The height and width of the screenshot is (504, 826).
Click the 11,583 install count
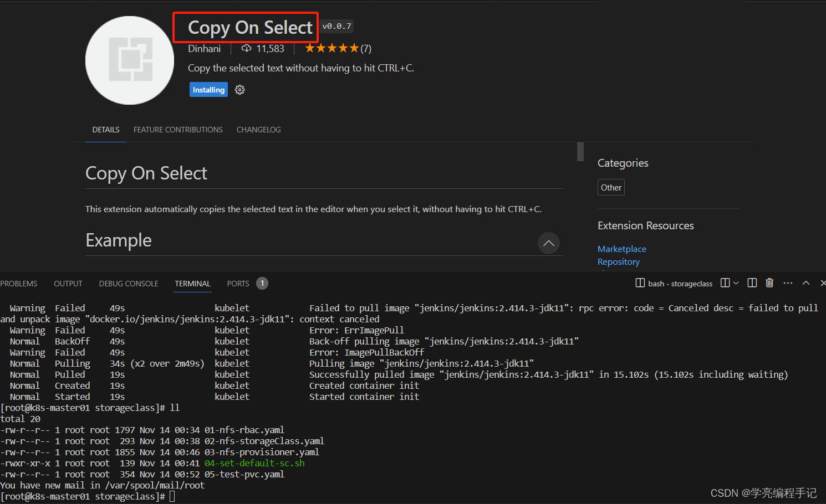(270, 49)
